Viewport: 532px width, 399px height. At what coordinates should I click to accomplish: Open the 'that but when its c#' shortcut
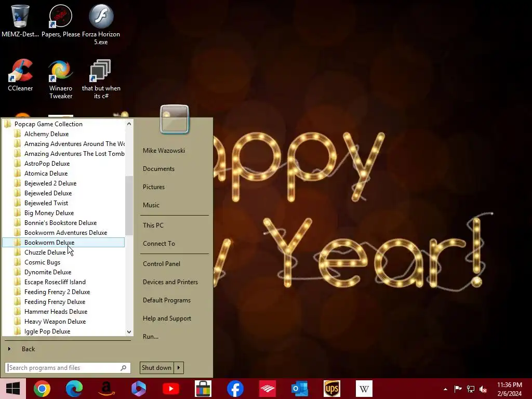101,79
